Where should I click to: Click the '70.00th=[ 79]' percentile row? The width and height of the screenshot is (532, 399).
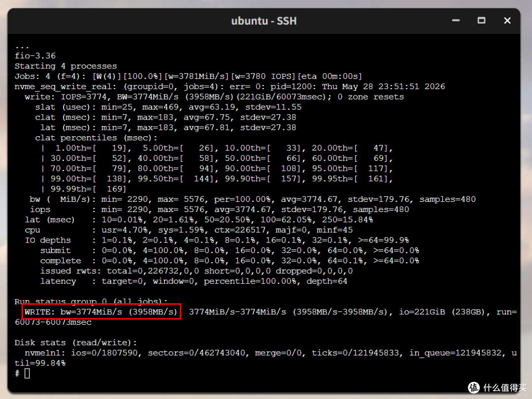pos(217,168)
